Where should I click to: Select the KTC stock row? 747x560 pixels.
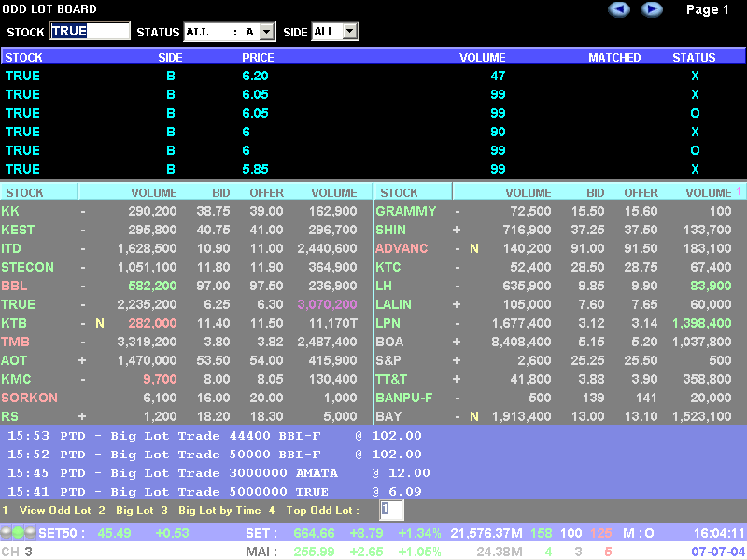[x=561, y=267]
